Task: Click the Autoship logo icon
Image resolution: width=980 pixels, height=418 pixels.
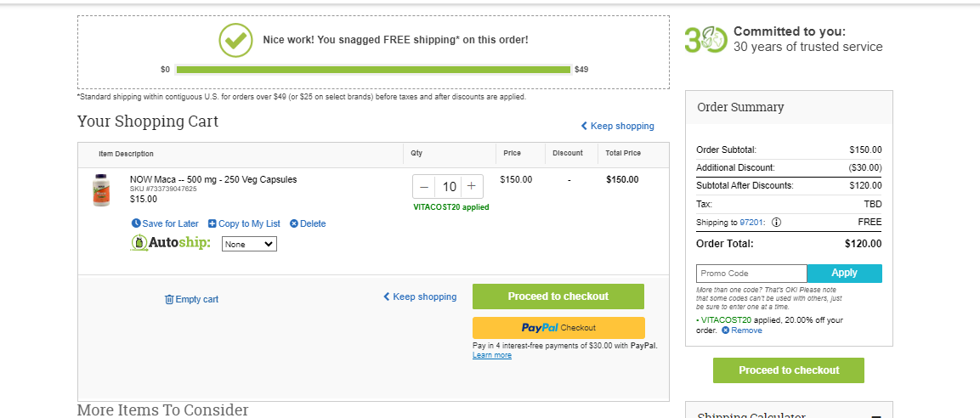Action: coord(139,242)
